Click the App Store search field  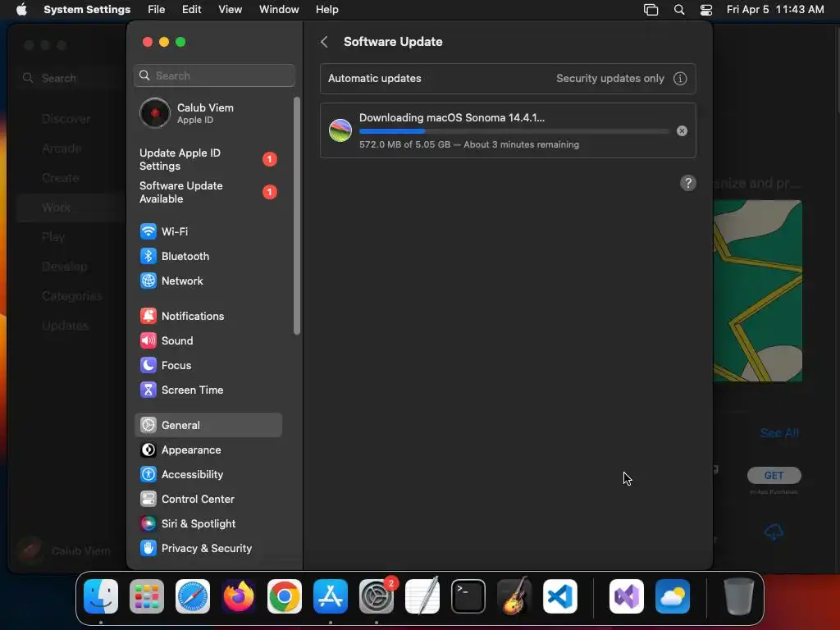pyautogui.click(x=70, y=78)
